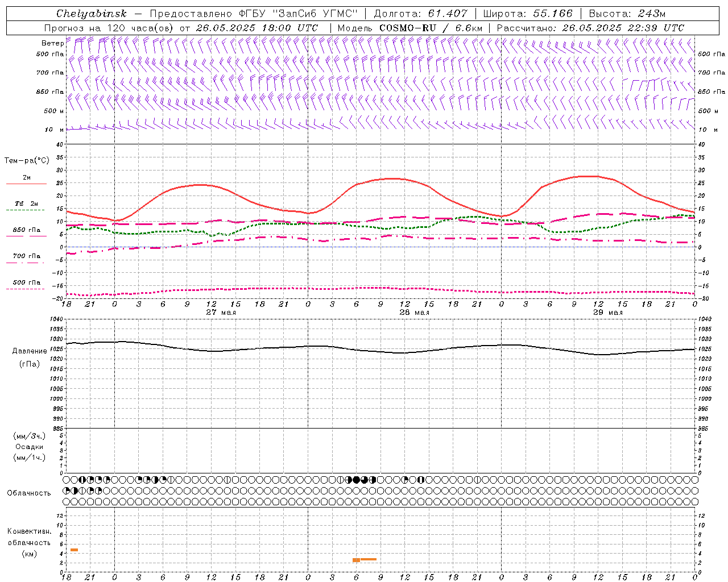Screen dimensions: 728x582
Task: Click the "500 гПа" temperature legend entry
Action: click(x=26, y=282)
